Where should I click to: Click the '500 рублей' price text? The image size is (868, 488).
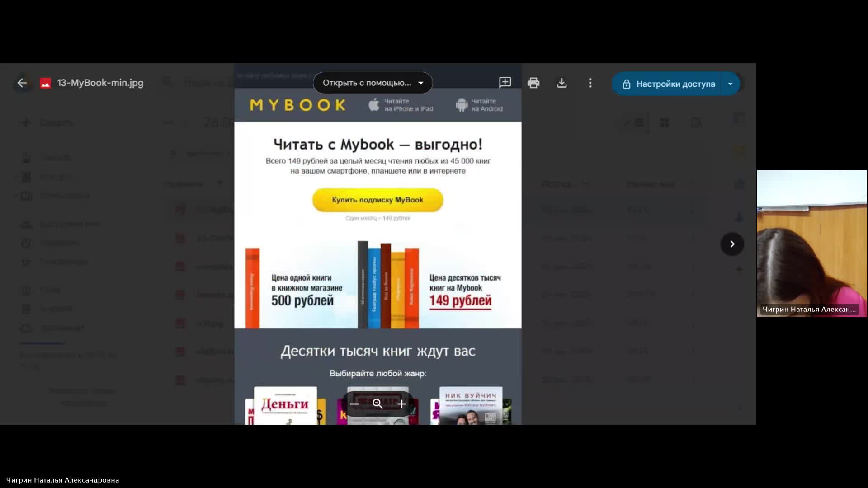pyautogui.click(x=302, y=300)
